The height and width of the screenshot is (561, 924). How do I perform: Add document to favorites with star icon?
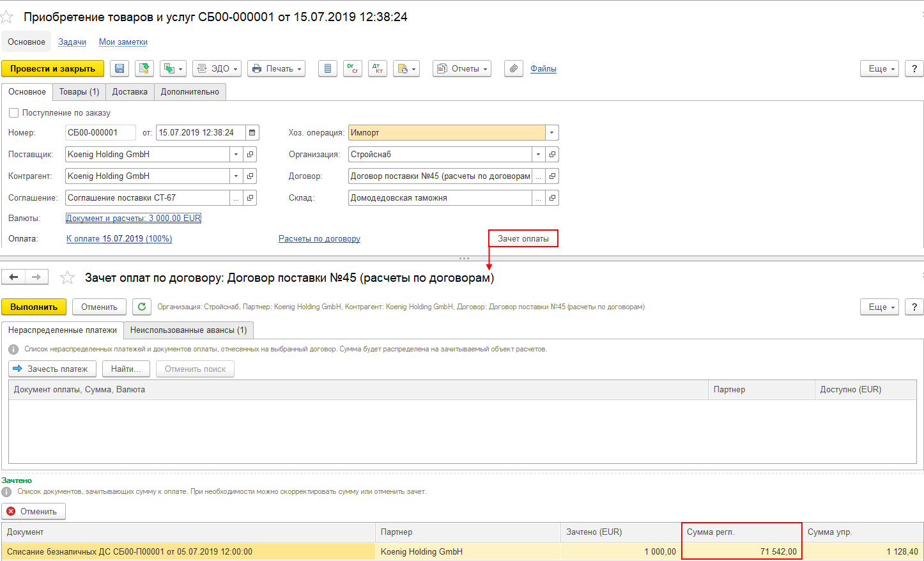point(7,17)
